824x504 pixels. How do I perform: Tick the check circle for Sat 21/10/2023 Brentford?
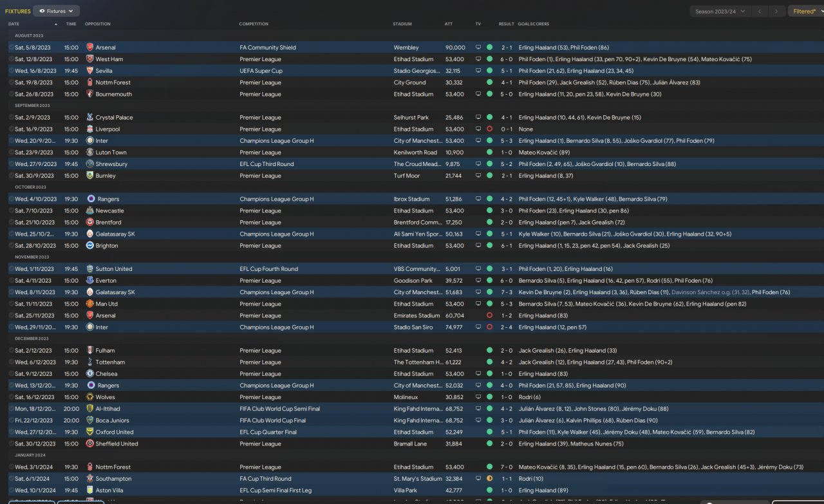tap(11, 222)
